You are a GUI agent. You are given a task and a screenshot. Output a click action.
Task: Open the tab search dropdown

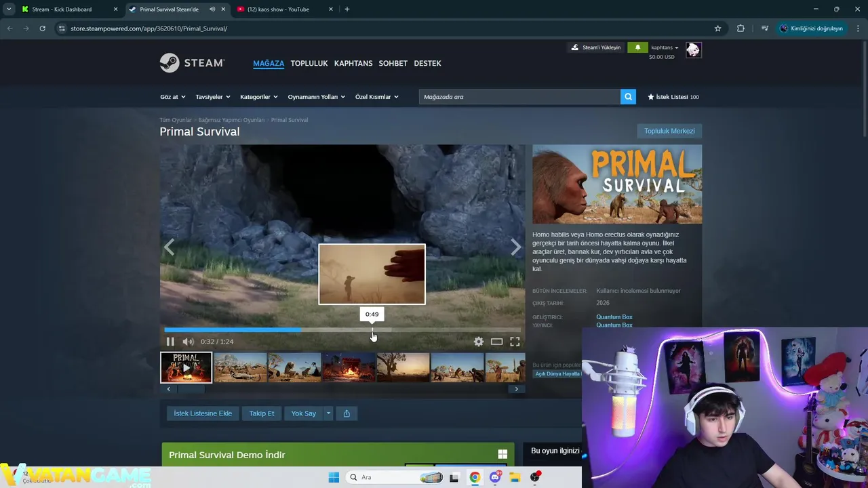click(x=9, y=9)
